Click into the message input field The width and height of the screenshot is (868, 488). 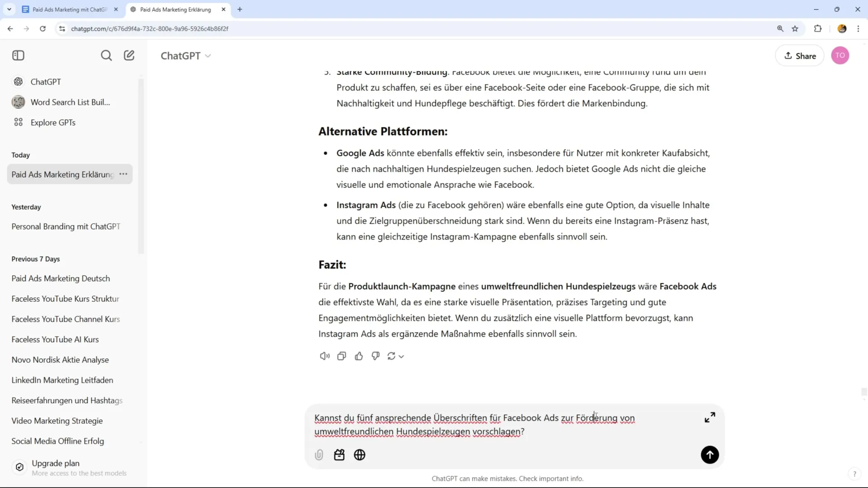[506, 425]
